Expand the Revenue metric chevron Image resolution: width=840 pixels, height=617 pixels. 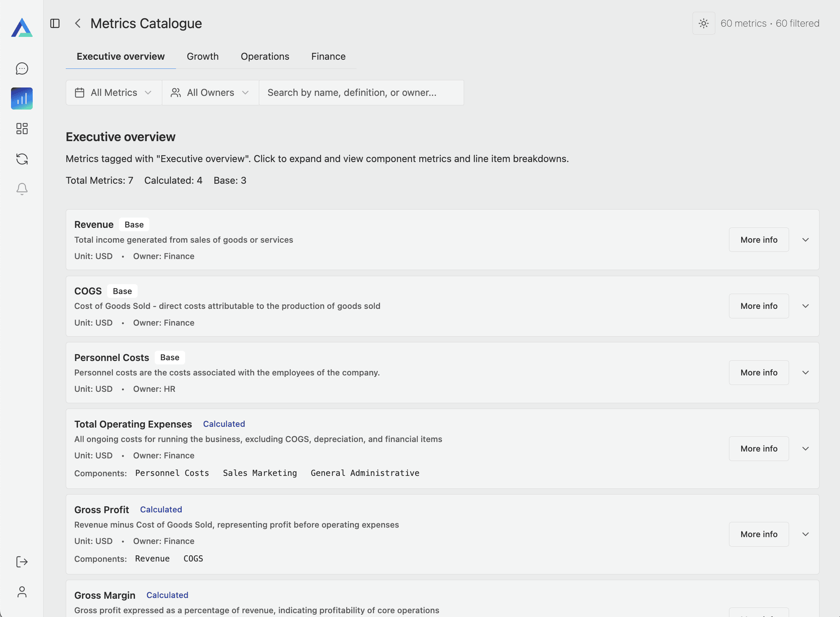point(805,240)
